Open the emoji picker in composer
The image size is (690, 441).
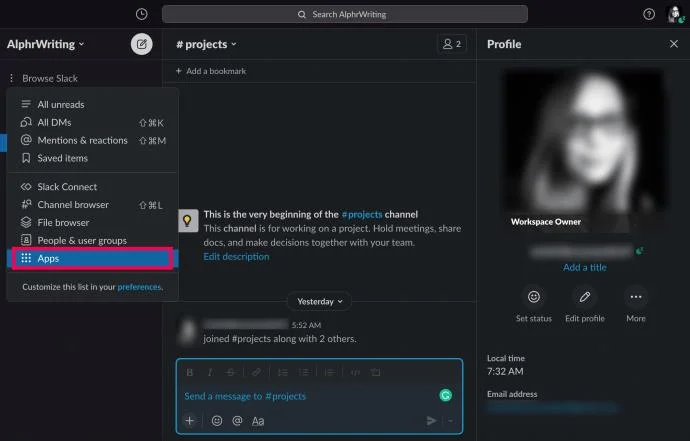point(217,420)
